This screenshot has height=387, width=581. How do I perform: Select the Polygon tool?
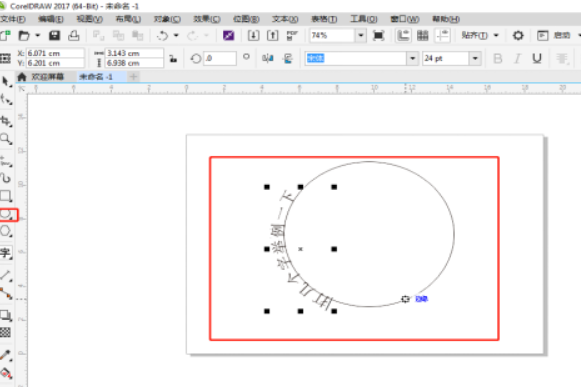click(6, 232)
